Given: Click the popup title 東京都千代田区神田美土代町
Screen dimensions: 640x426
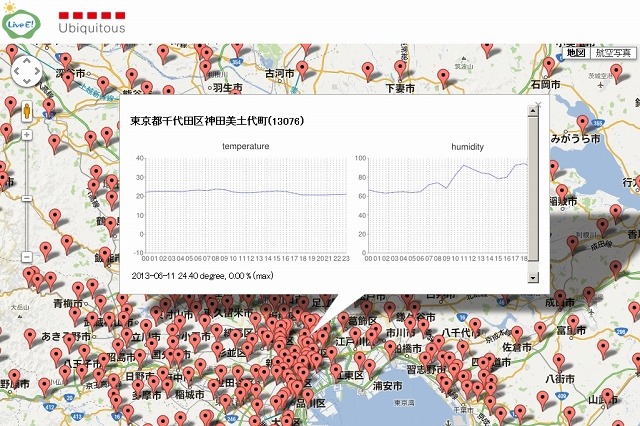Looking at the screenshot, I should [217, 121].
